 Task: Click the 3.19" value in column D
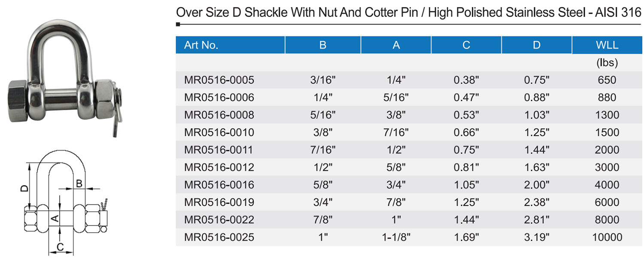(x=537, y=237)
